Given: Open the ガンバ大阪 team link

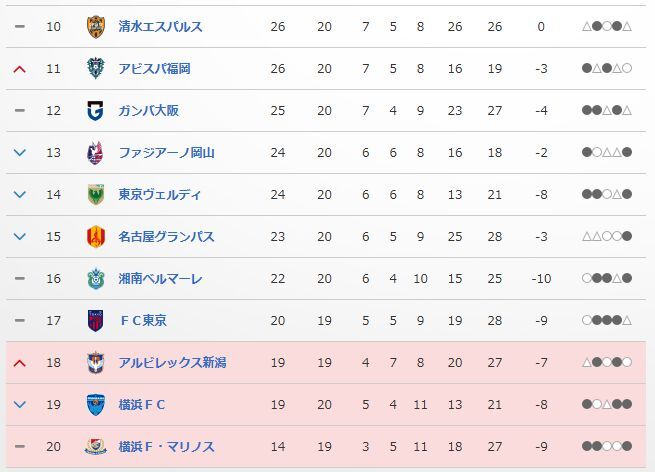Looking at the screenshot, I should click(149, 111).
